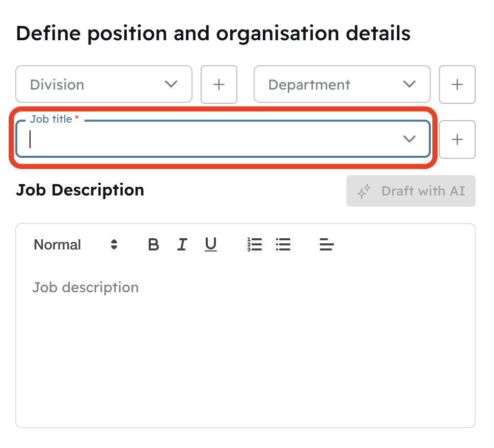Focus the Job title input field

pos(204,139)
